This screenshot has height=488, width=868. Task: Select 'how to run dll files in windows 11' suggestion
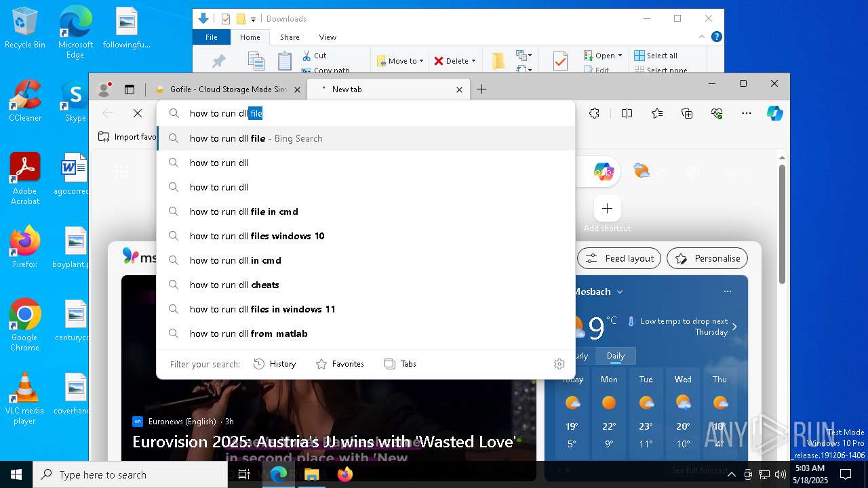click(366, 309)
